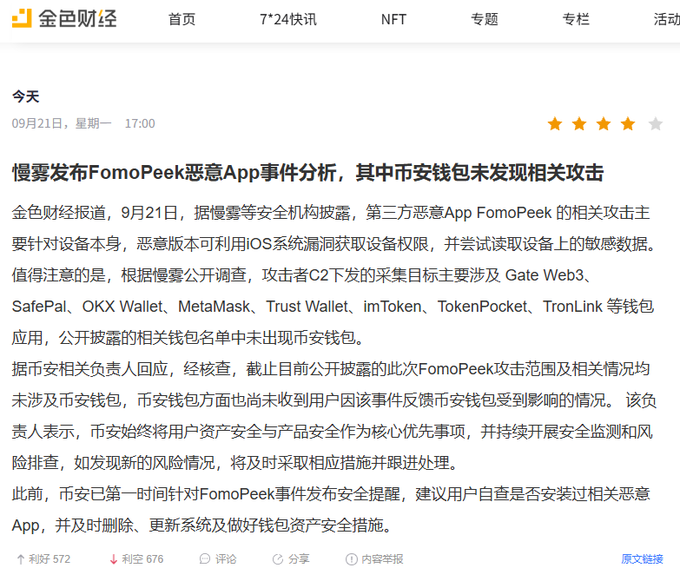Click the 17:00 time label
This screenshot has height=588, width=680.
(140, 124)
